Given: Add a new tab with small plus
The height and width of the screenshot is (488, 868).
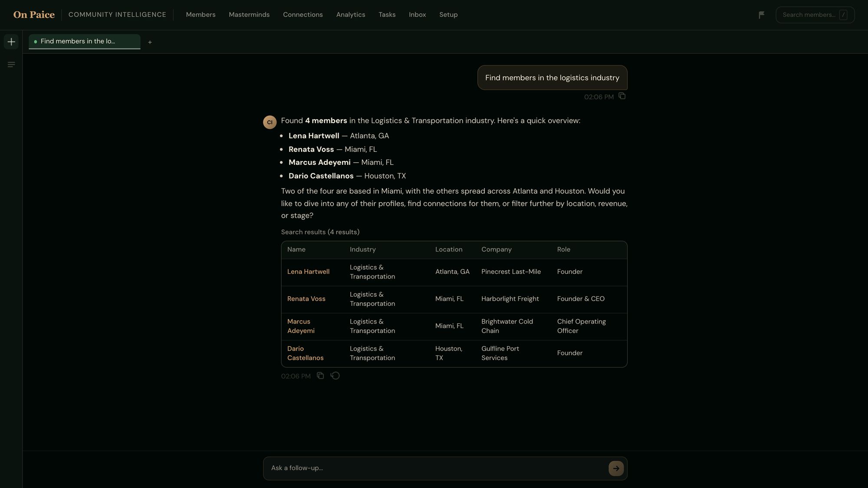Looking at the screenshot, I should tap(150, 42).
